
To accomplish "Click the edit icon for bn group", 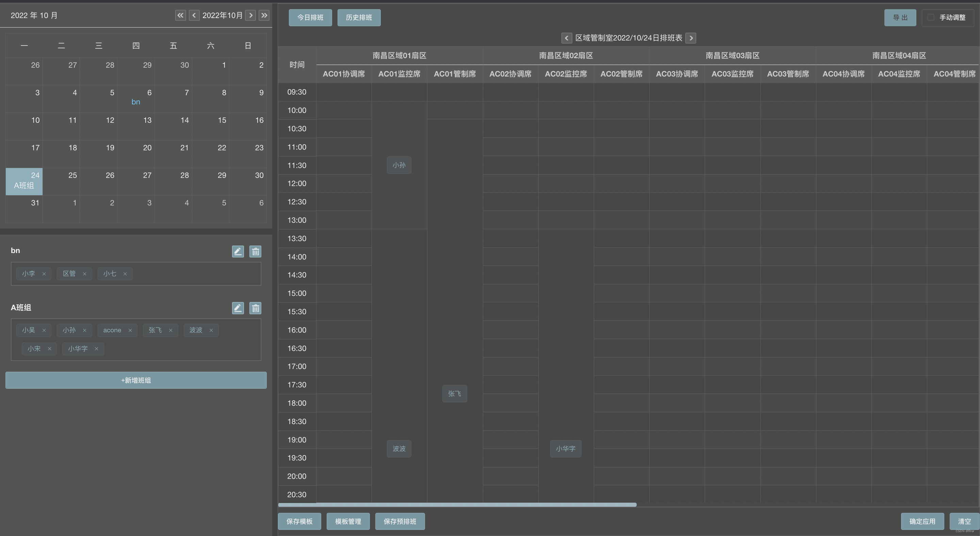I will point(238,251).
